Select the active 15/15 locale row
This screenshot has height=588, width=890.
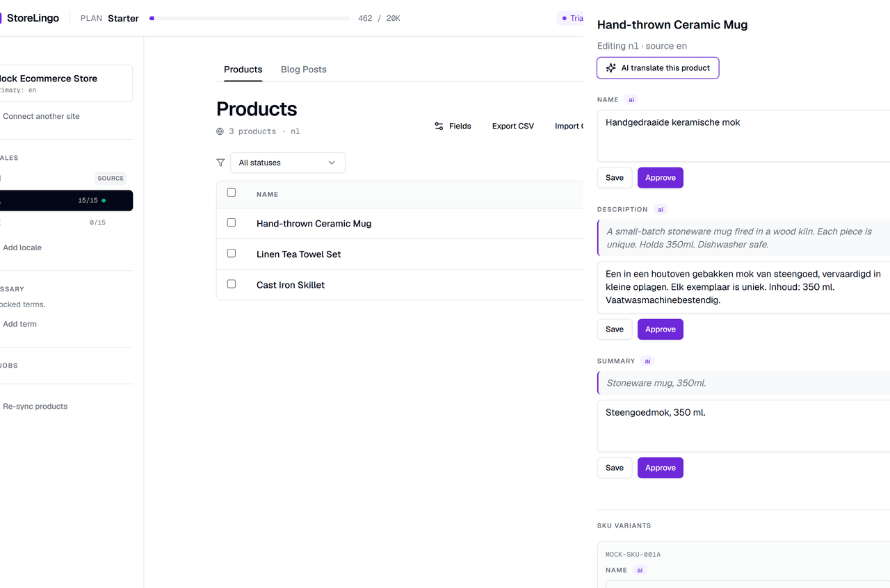coord(66,201)
